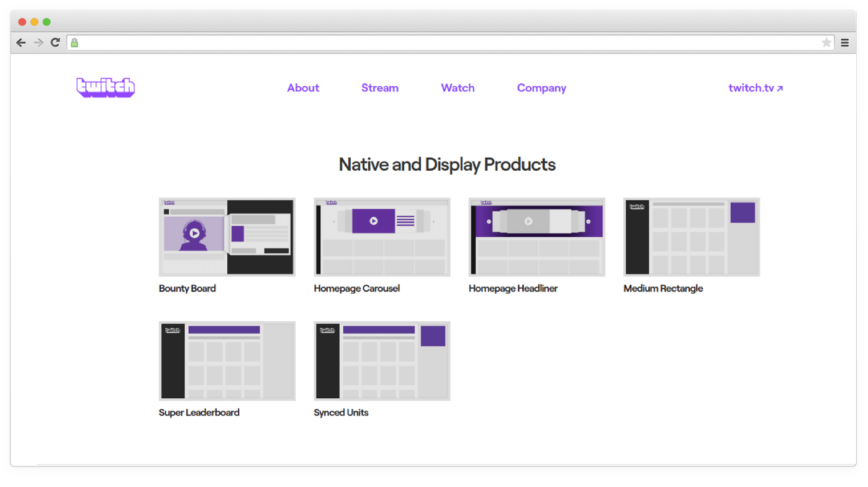Click the Homepage Carousel label
This screenshot has width=868, height=487.
click(357, 288)
